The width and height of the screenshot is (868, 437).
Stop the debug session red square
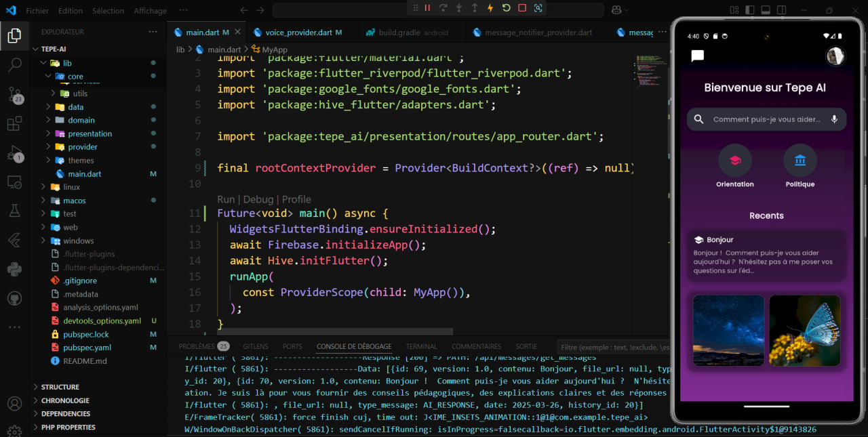click(522, 8)
